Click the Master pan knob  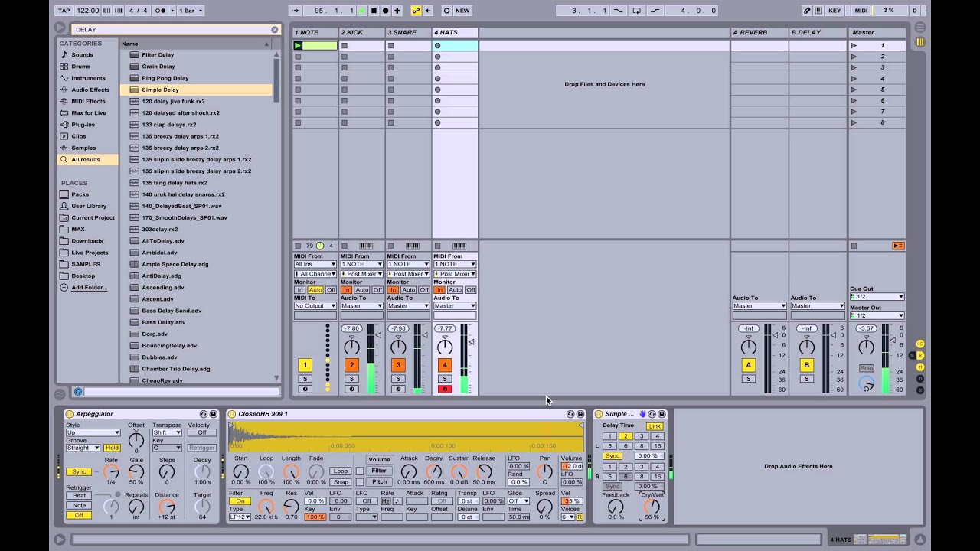tap(866, 347)
